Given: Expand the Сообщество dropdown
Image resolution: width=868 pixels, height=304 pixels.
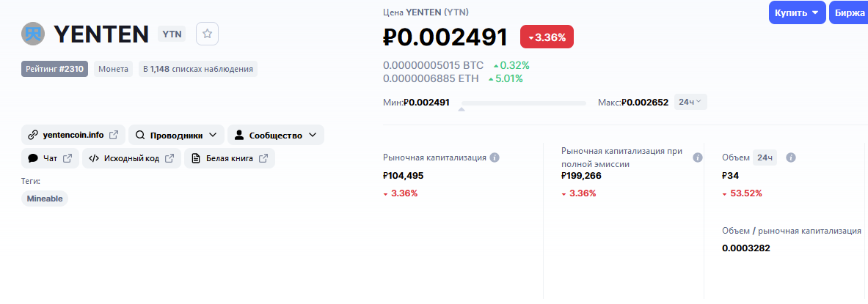Looking at the screenshot, I should [x=276, y=135].
